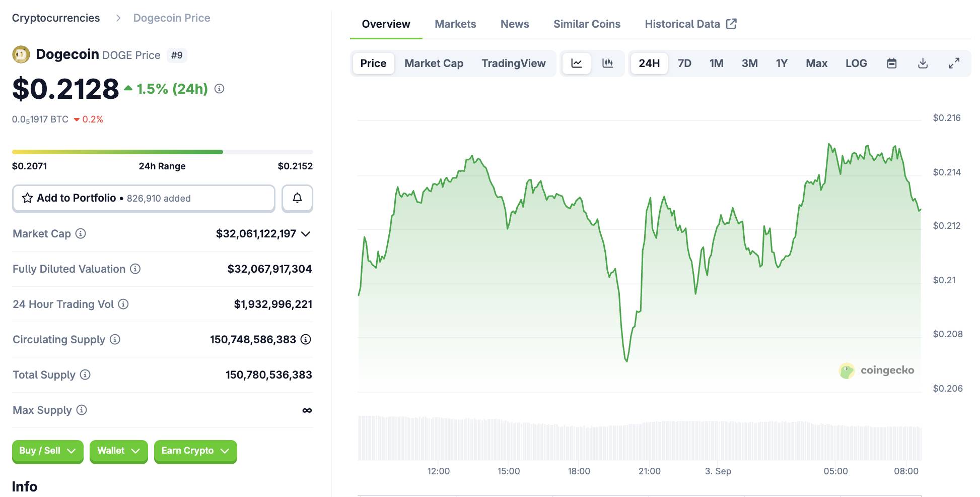Go to the Cryptocurrencies breadcrumb link
The height and width of the screenshot is (497, 980).
(56, 18)
